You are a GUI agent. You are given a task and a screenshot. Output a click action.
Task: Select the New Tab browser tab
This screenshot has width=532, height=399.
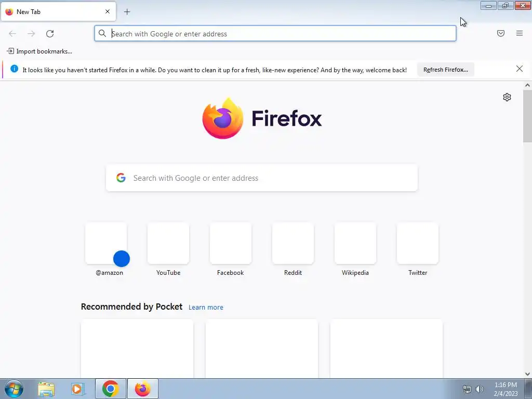(58, 11)
